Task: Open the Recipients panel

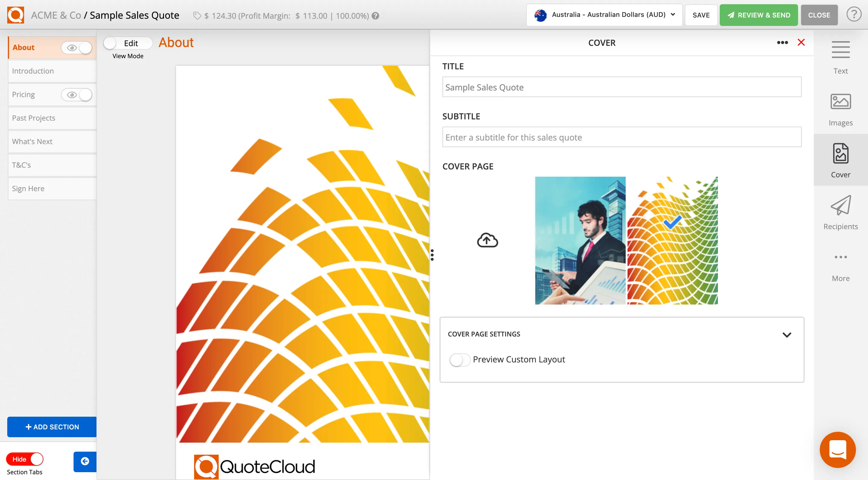Action: (840, 212)
